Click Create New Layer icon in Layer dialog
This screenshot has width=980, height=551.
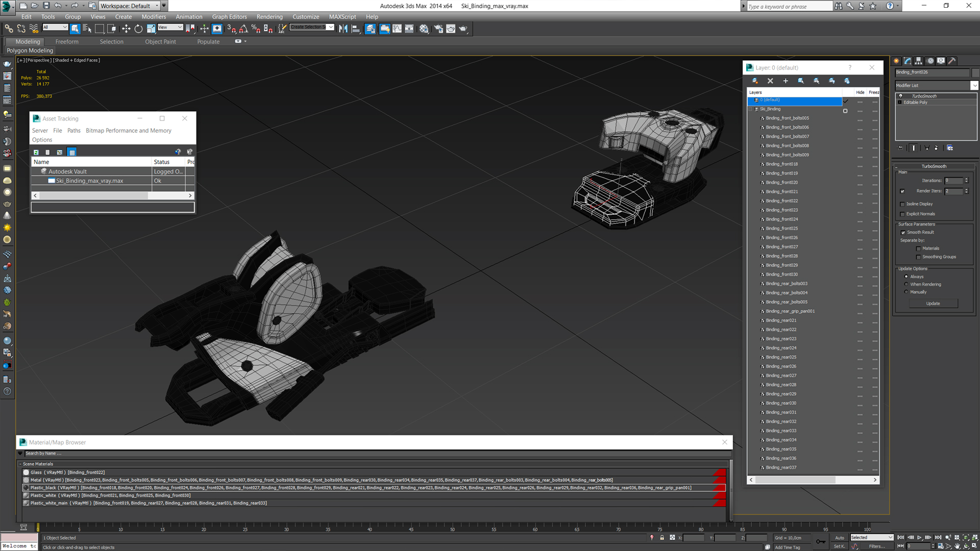pos(755,81)
